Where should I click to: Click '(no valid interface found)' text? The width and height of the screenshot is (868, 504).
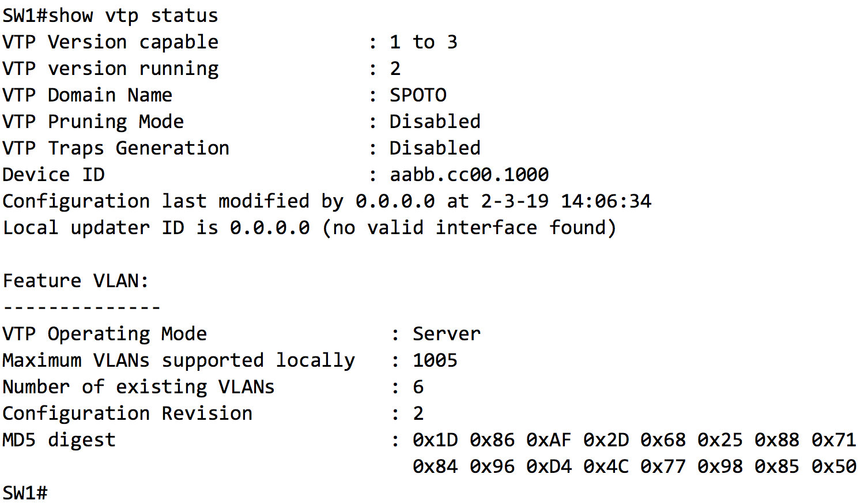(x=469, y=228)
